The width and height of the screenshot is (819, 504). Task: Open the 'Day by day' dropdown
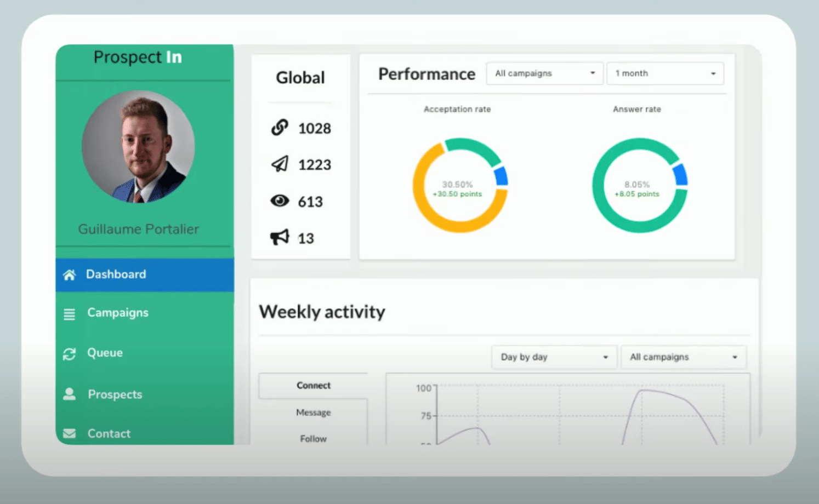pos(554,357)
